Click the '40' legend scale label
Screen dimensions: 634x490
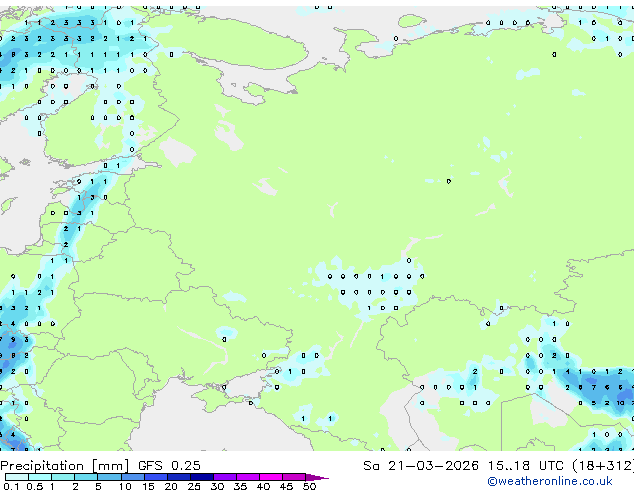coord(263,486)
